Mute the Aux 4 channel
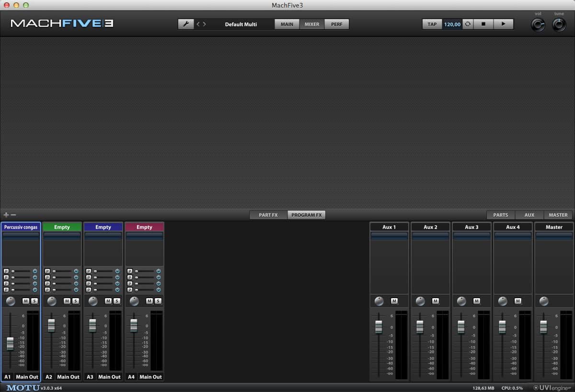 click(x=518, y=301)
